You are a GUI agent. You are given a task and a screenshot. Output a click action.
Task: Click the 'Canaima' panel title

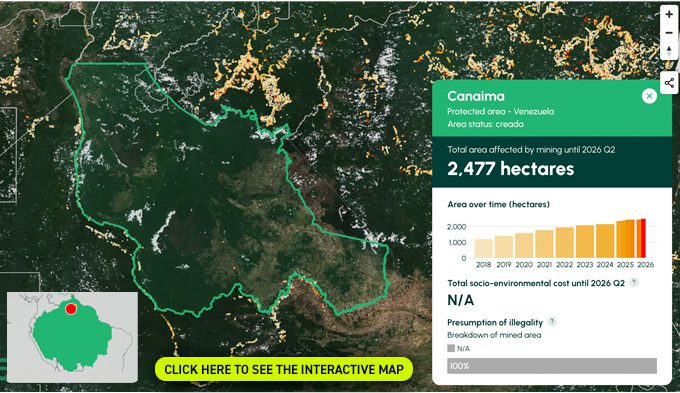tap(476, 96)
